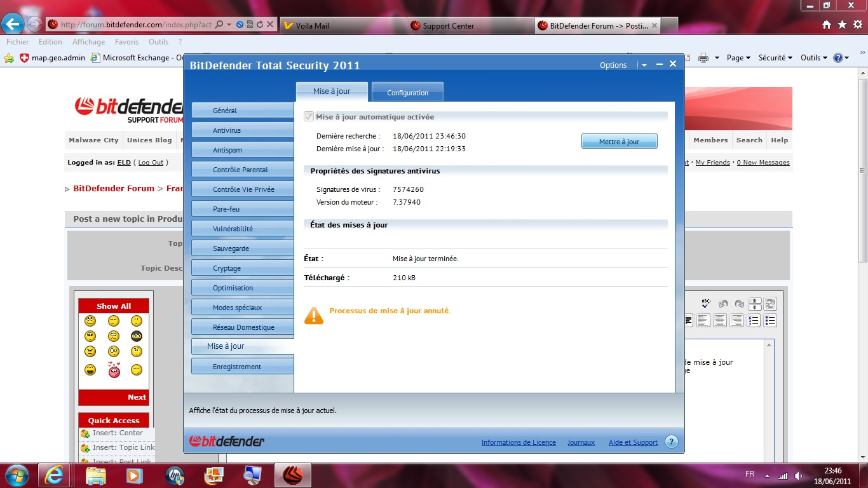Select the Mise à jour tab
Screen dimensions: 868x488
pos(332,91)
